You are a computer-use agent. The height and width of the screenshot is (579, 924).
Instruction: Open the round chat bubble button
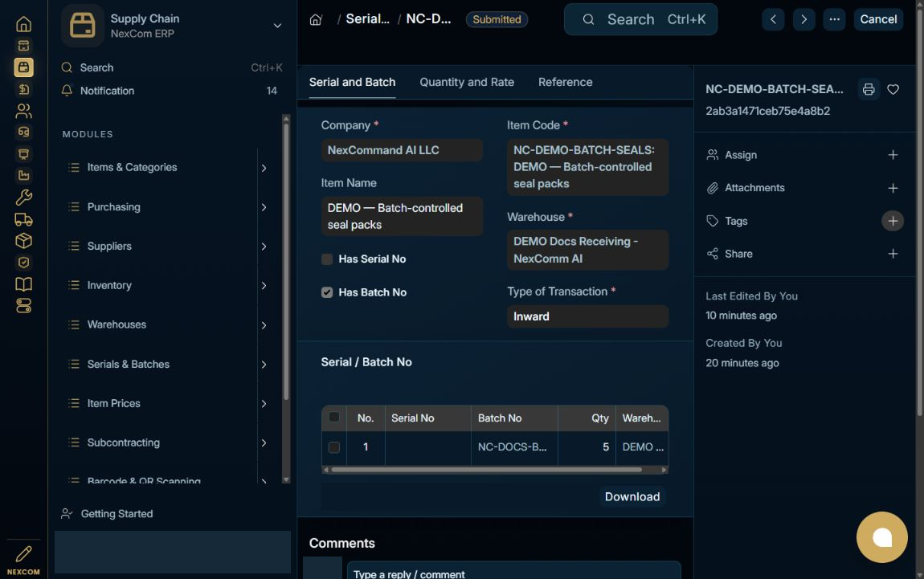point(882,537)
